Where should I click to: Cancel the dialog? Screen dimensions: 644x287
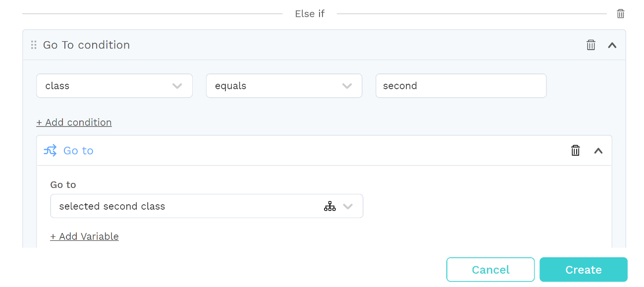(490, 270)
